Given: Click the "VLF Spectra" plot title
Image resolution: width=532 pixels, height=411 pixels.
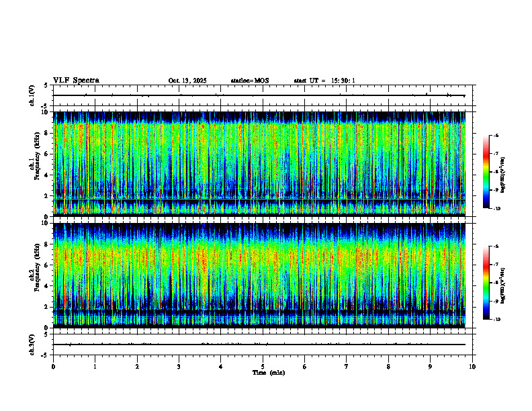Looking at the screenshot, I should 76,81.
